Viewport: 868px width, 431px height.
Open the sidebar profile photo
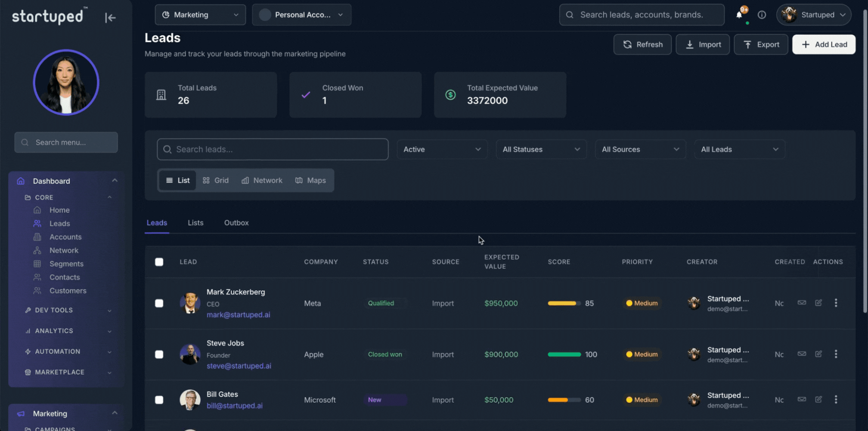click(x=66, y=82)
